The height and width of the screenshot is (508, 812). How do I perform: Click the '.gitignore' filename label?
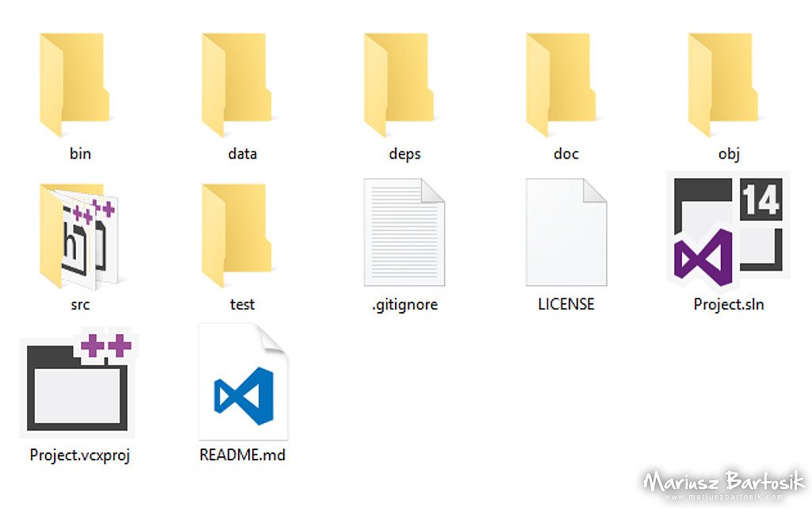(x=404, y=304)
